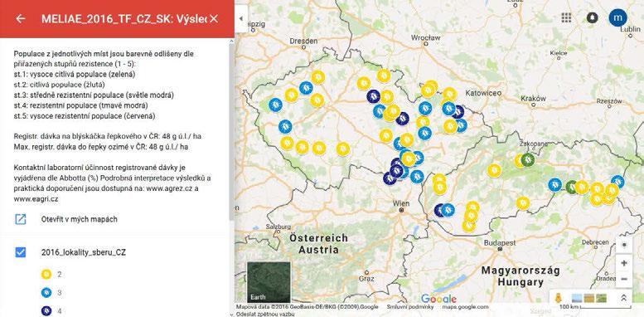Close the MELIAE_2016 map panel
The width and height of the screenshot is (644, 317).
point(214,18)
